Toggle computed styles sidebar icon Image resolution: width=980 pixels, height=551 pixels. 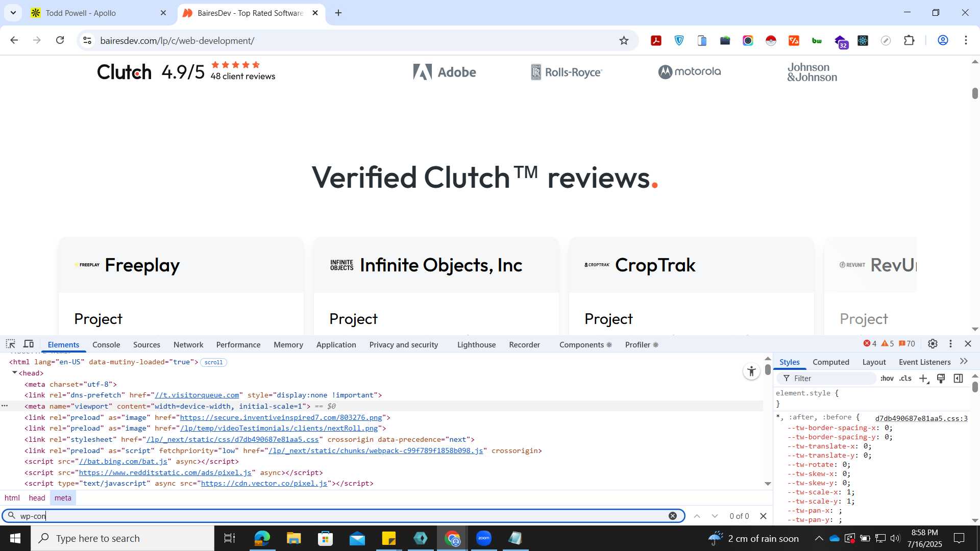(x=959, y=378)
